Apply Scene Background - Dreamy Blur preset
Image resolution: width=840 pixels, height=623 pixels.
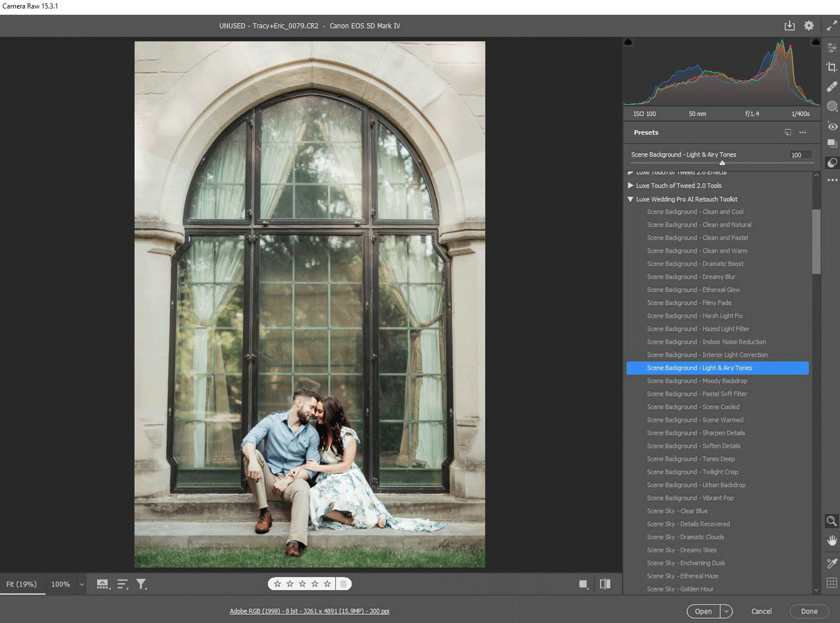(x=690, y=277)
